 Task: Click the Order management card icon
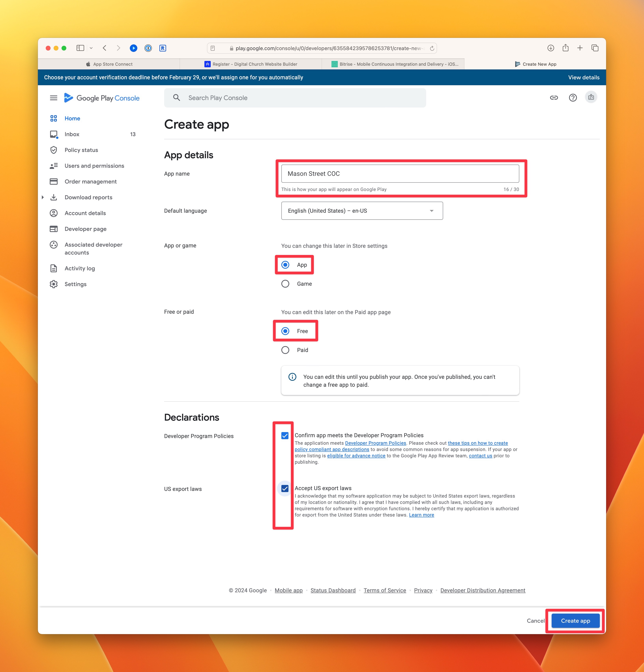point(53,181)
